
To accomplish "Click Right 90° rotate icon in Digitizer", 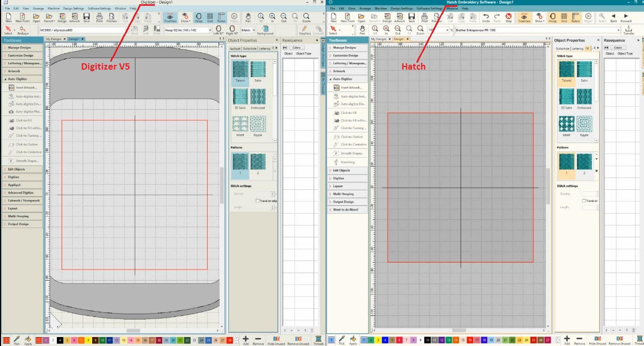I will coord(232,30).
